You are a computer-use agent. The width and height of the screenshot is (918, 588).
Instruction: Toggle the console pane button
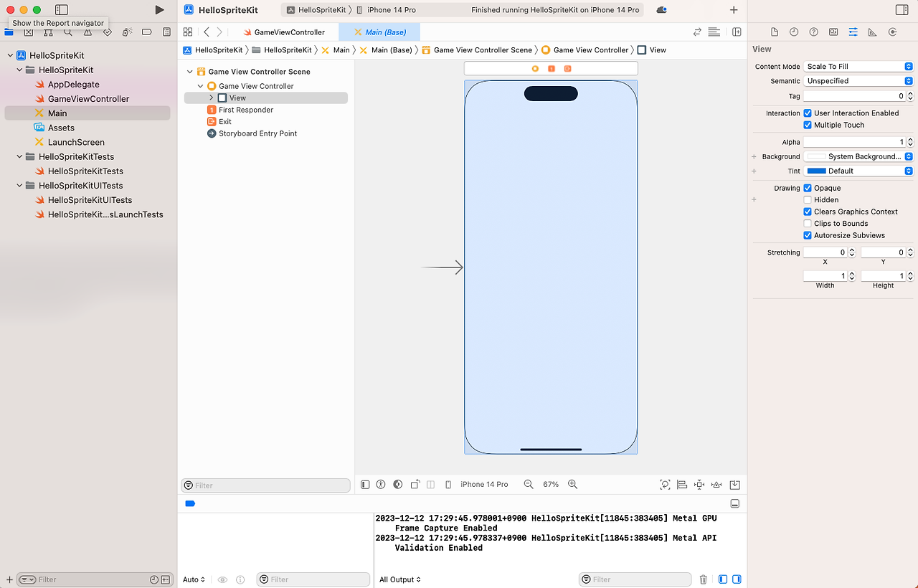point(736,579)
